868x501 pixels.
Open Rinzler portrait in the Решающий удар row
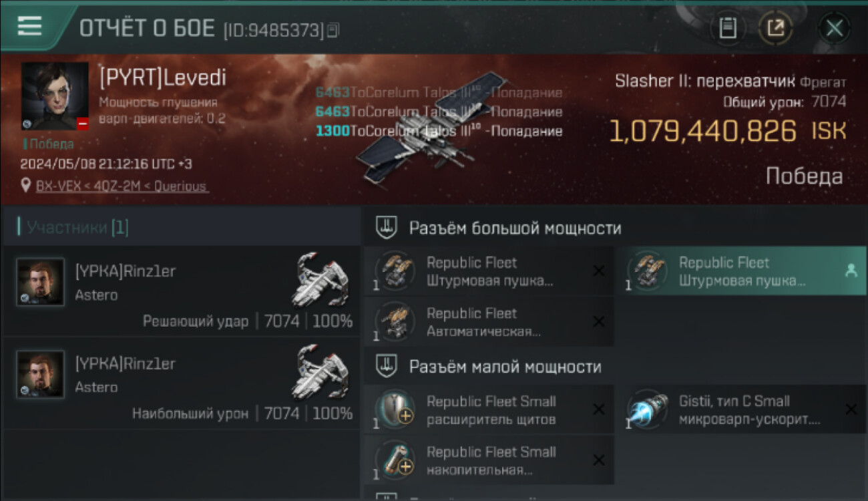(41, 282)
